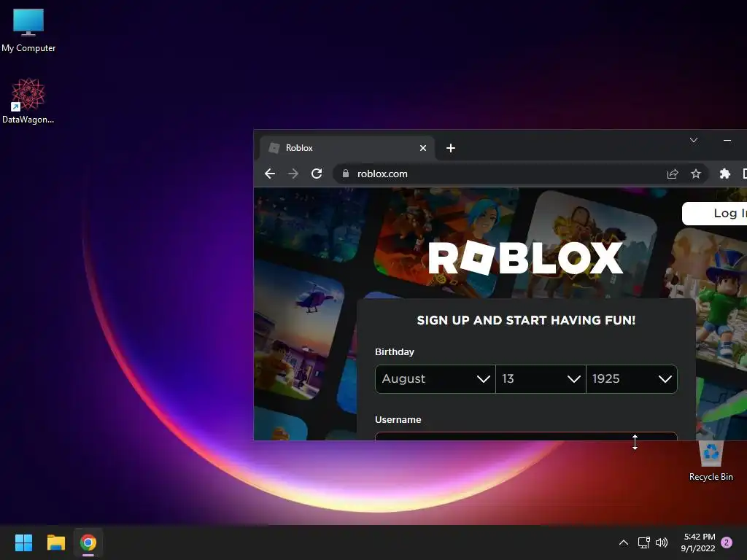Close the Roblox tab
The height and width of the screenshot is (560, 747).
[422, 148]
